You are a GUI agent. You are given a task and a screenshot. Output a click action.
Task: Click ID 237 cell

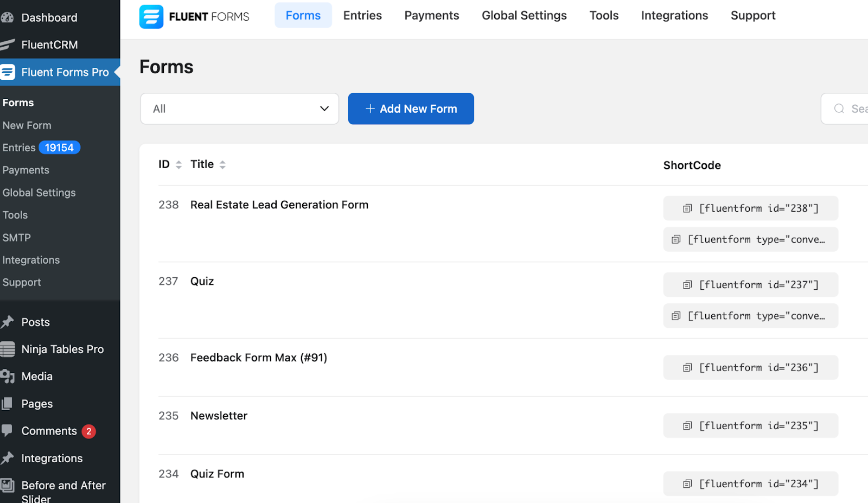click(x=168, y=281)
